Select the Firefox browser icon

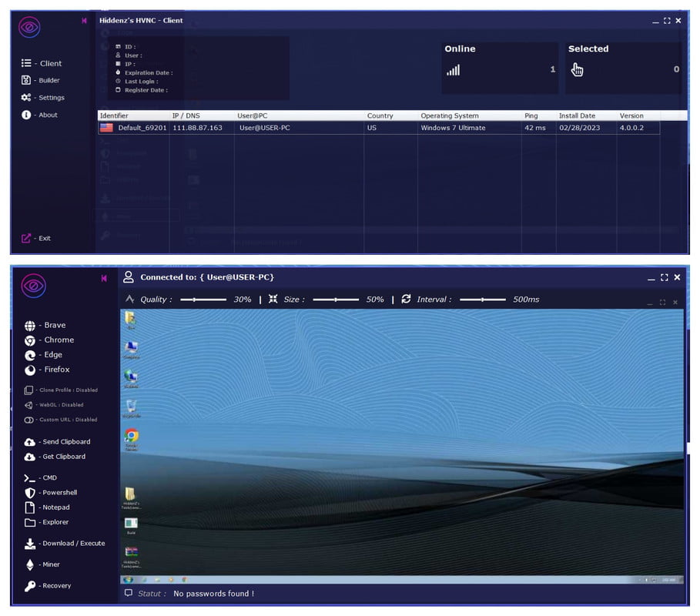pyautogui.click(x=30, y=370)
